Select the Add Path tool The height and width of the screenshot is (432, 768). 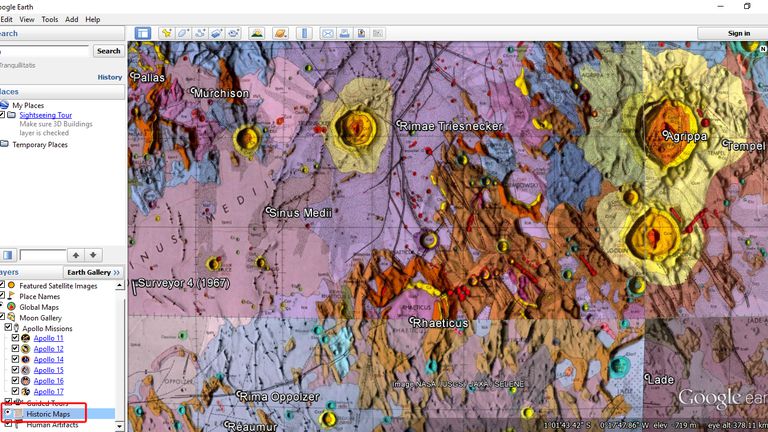[x=199, y=33]
